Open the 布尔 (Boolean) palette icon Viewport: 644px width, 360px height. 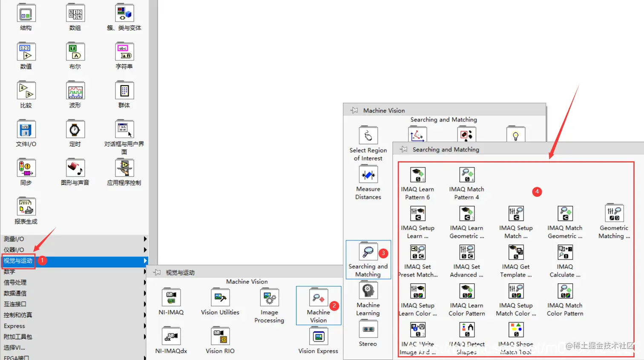coord(75,52)
